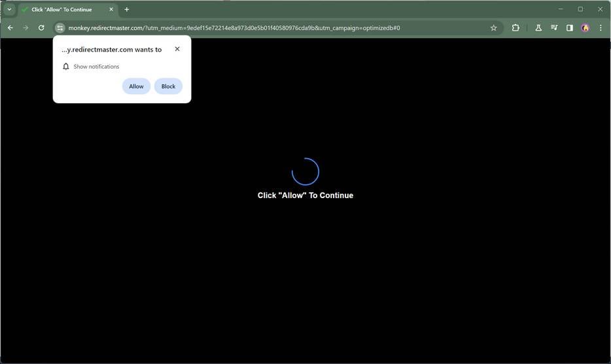Go back to previous page
This screenshot has width=611, height=364.
point(10,27)
